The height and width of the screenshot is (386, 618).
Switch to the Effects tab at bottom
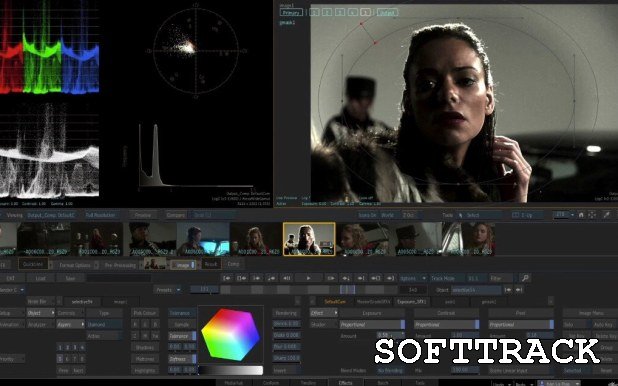346,383
